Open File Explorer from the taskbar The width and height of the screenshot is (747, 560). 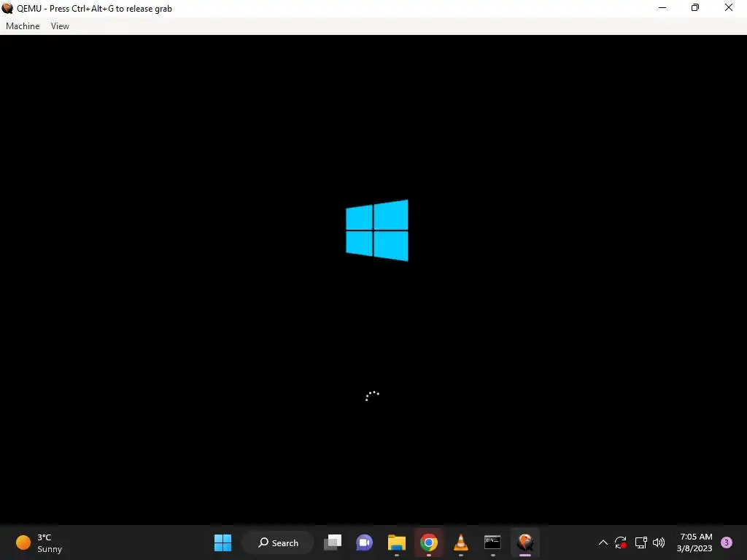pos(396,542)
